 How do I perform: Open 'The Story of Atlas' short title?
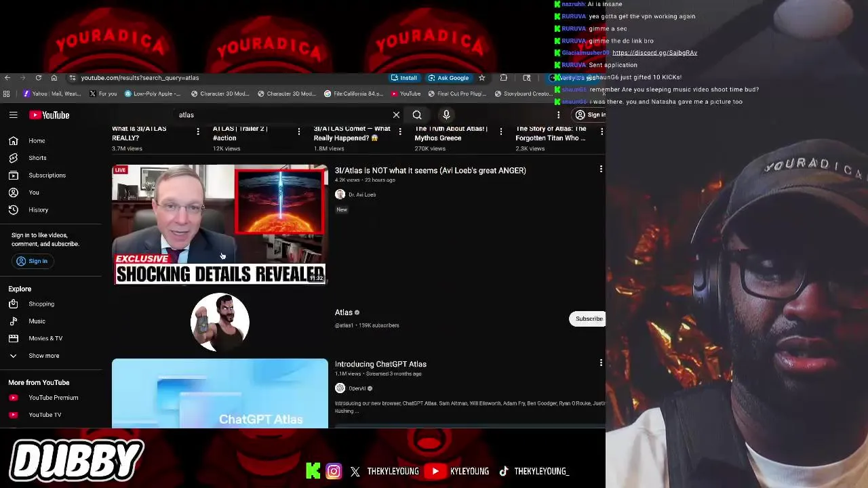click(551, 134)
